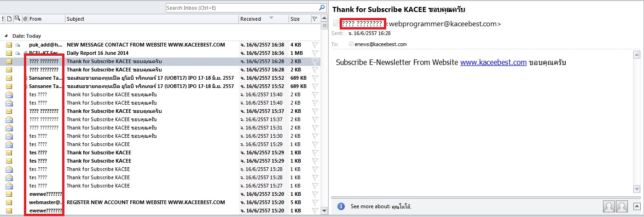This screenshot has width=644, height=217.
Task: Click the envelope icon of the Daily Report message
Action: click(x=9, y=53)
